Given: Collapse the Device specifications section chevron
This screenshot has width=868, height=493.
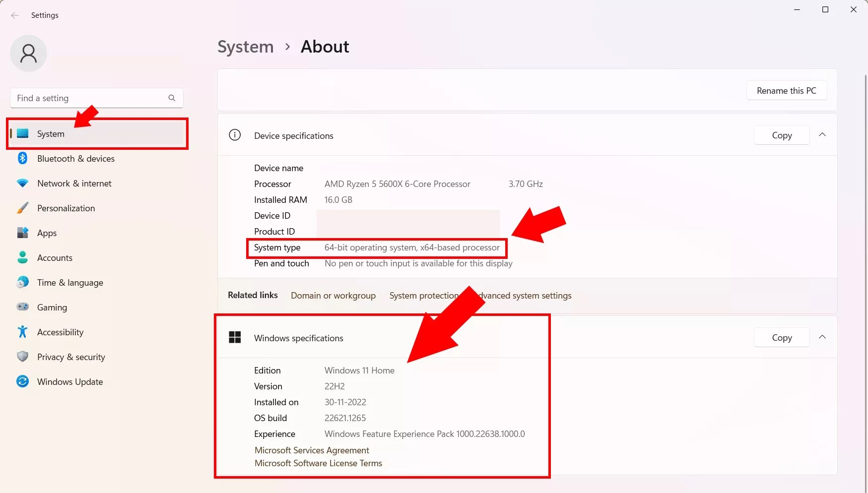Looking at the screenshot, I should pos(822,135).
